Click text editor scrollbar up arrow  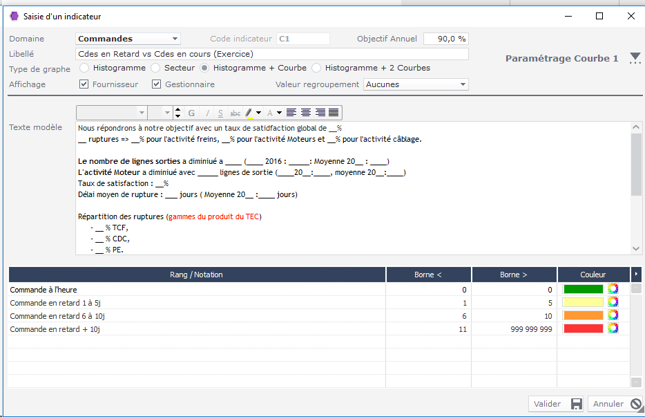point(636,127)
